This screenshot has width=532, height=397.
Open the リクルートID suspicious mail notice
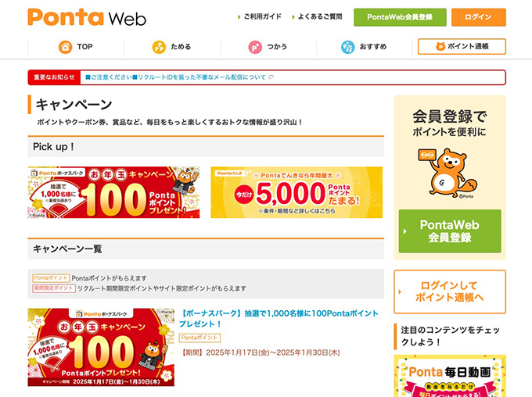(176, 77)
